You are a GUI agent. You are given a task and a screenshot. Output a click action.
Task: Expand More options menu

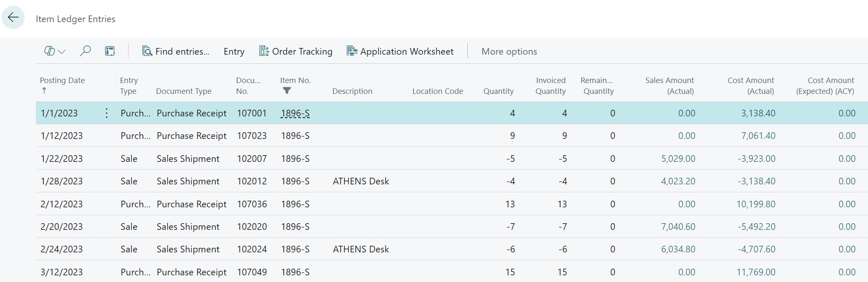509,51
